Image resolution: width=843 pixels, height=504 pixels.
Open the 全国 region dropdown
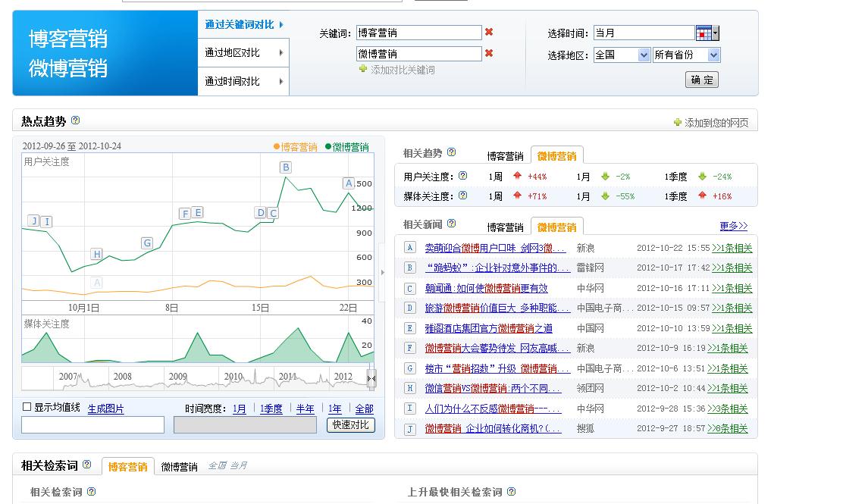pos(622,55)
